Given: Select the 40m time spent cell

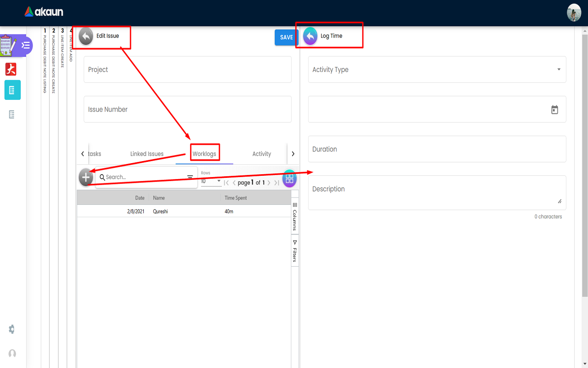Looking at the screenshot, I should (229, 211).
